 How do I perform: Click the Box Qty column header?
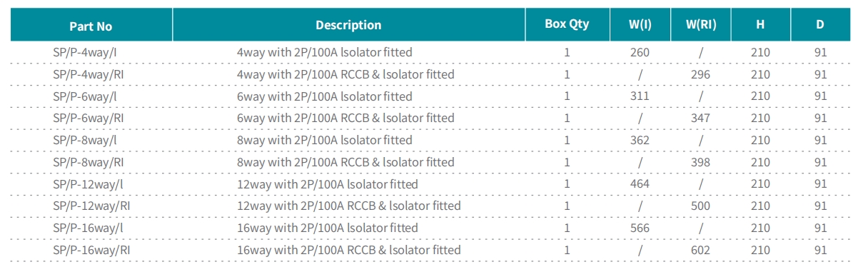coord(567,24)
